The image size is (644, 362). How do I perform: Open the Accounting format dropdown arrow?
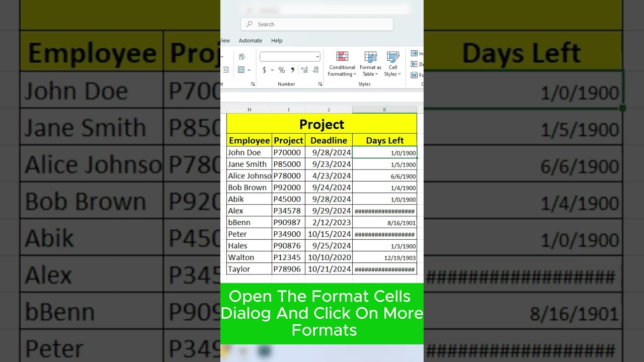click(x=272, y=70)
